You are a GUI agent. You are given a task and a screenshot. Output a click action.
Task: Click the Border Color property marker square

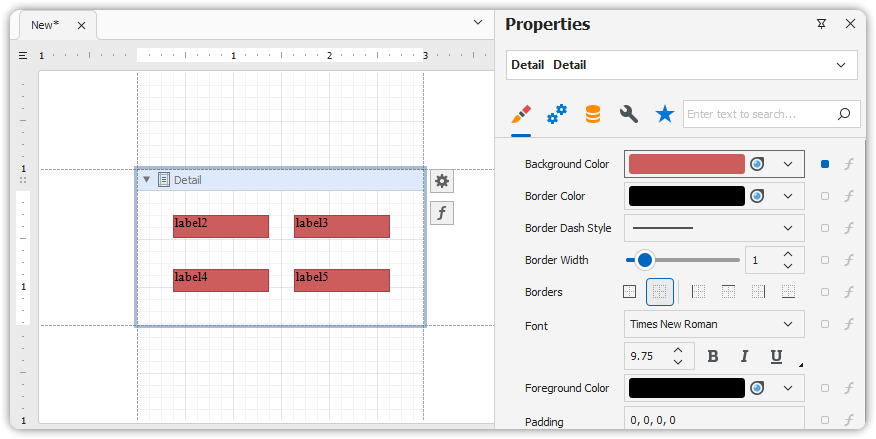825,196
